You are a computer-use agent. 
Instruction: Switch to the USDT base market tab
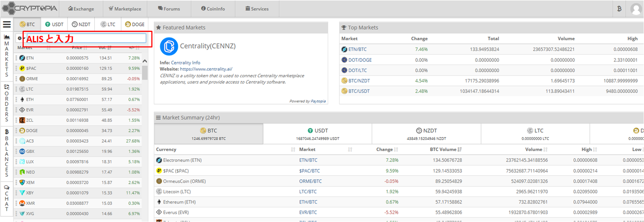click(54, 24)
